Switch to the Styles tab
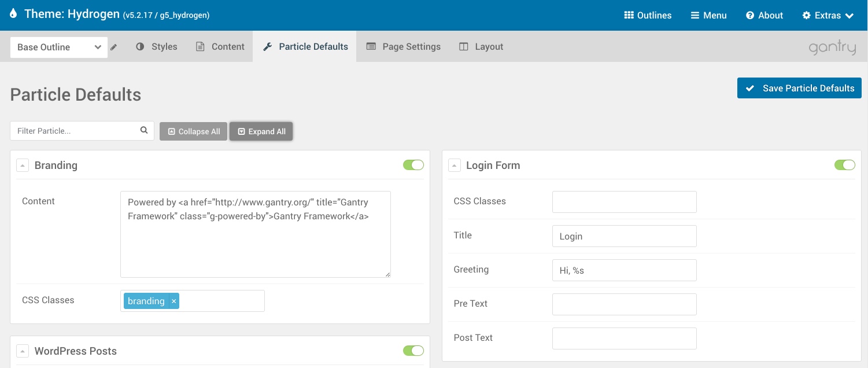The width and height of the screenshot is (868, 368). coord(157,47)
